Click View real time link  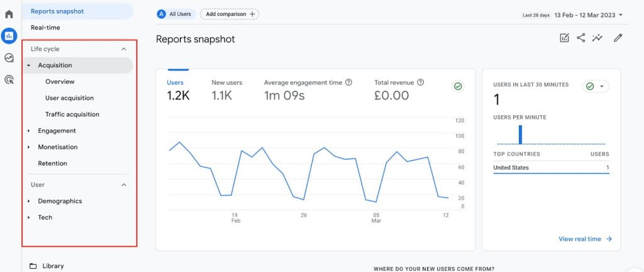pos(586,239)
